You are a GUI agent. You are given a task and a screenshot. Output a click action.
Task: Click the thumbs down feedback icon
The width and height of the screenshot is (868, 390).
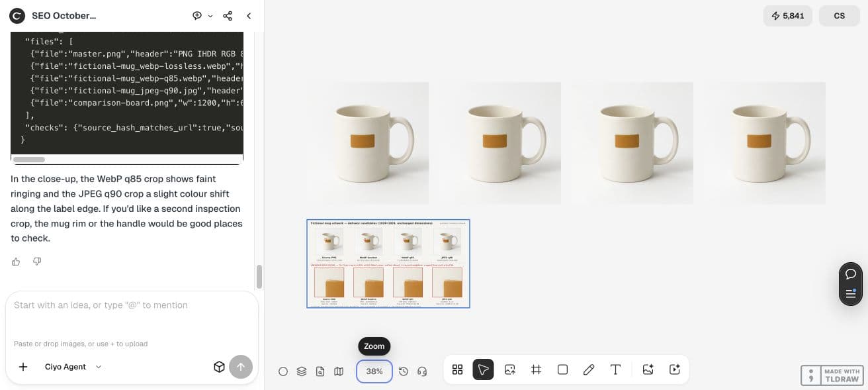[x=37, y=262]
